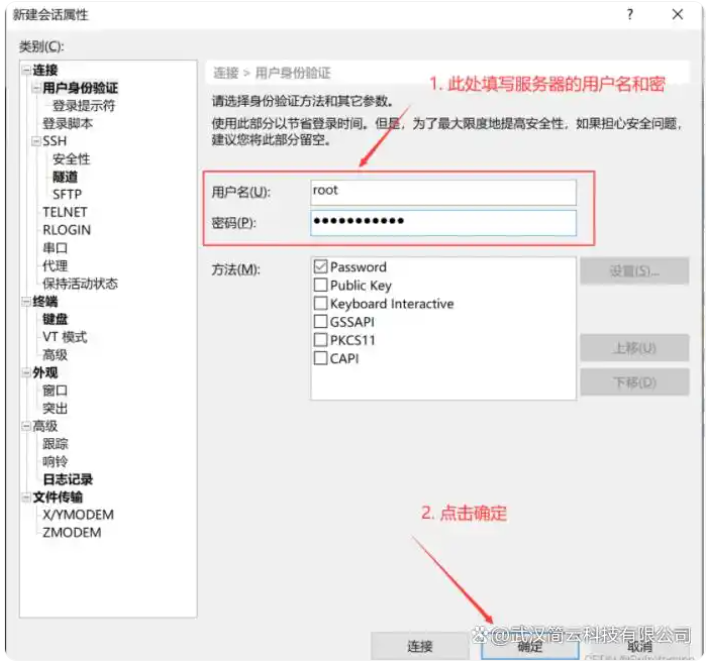The width and height of the screenshot is (714, 663).
Task: Click the 密码 password field
Action: [x=443, y=222]
